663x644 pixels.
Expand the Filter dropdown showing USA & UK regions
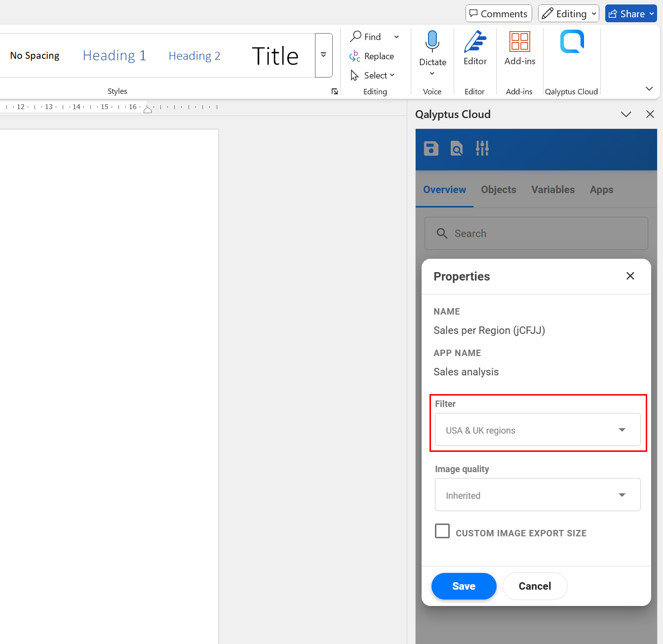pyautogui.click(x=537, y=430)
